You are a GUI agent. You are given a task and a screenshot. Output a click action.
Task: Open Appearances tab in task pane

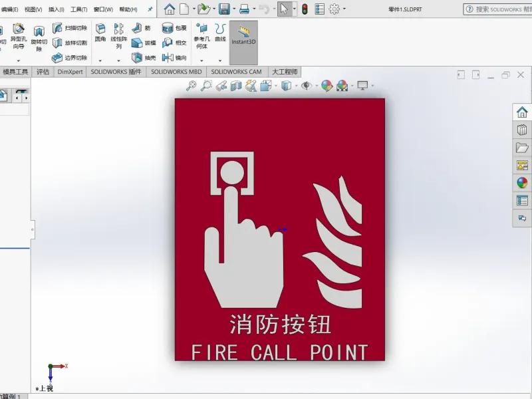pyautogui.click(x=522, y=183)
